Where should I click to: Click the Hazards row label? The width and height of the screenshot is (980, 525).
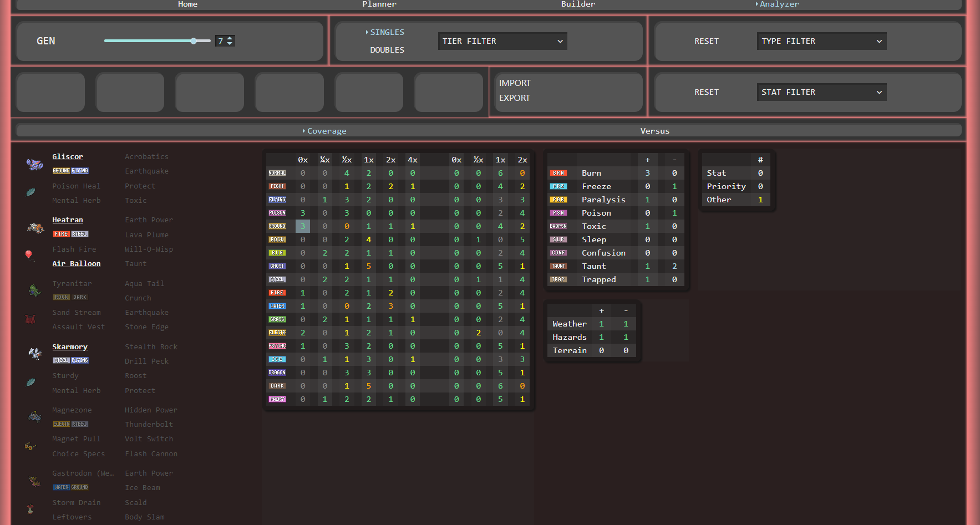coord(570,337)
